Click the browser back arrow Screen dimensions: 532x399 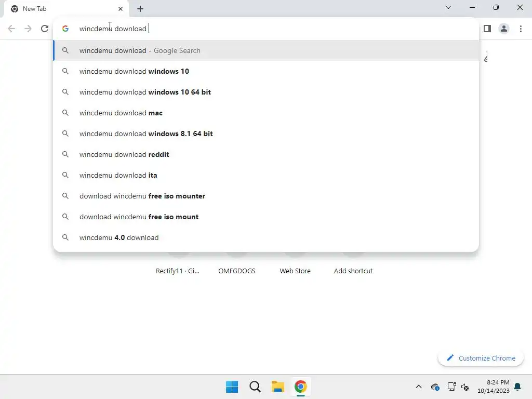11,29
